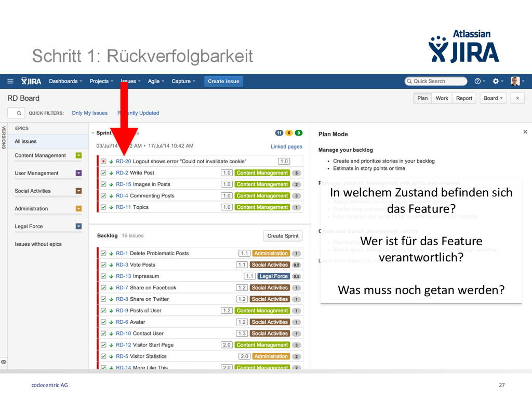Screen dimensions: 532x399
Task: Open issue link RD-20
Action: pyautogui.click(x=123, y=162)
